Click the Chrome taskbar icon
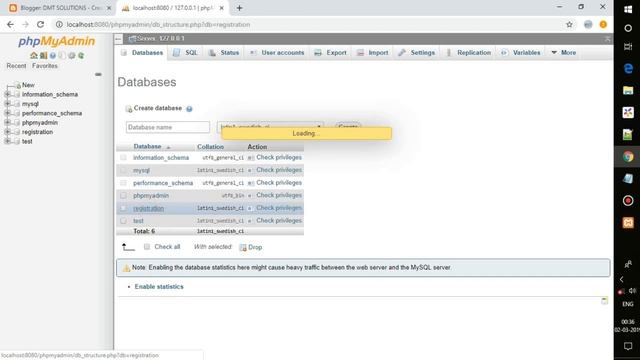 628,156
